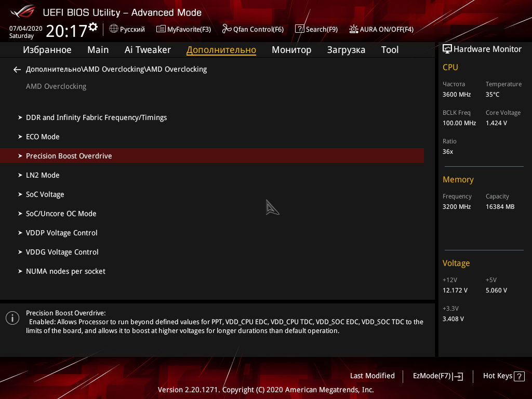The image size is (532, 399).
Task: Select SoC/Uncore OC Mode entry
Action: pos(61,214)
